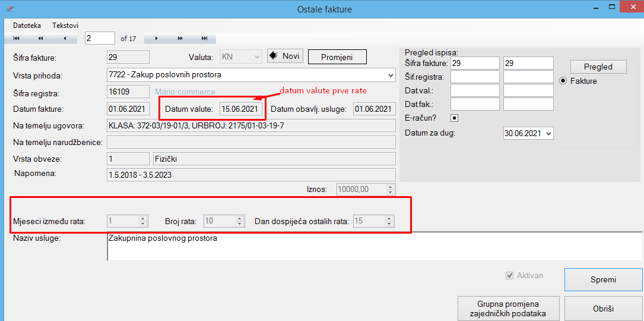Screen dimensions: 644x321
Task: Select the Fakture radio button
Action: (x=563, y=81)
